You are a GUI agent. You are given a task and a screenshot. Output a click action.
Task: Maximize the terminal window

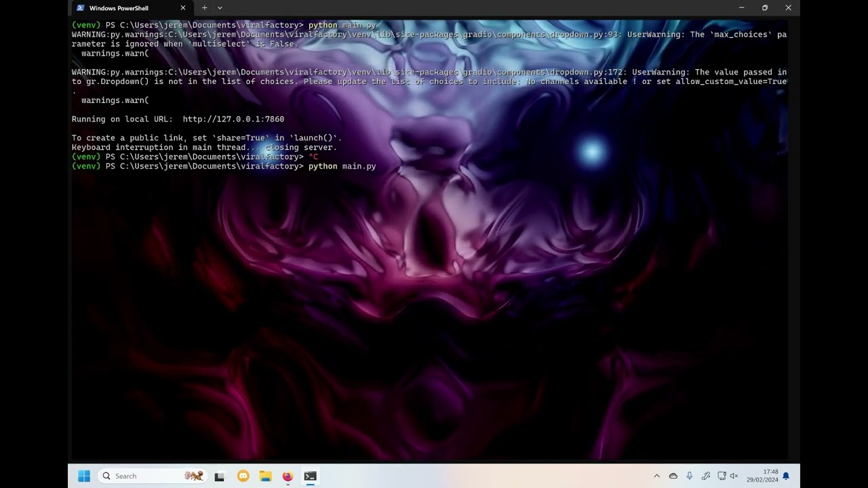(x=765, y=8)
